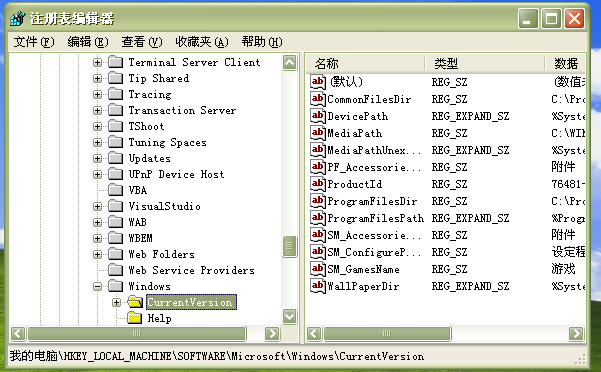Click the string icon for ProductId
This screenshot has width=601, height=372.
click(x=318, y=184)
